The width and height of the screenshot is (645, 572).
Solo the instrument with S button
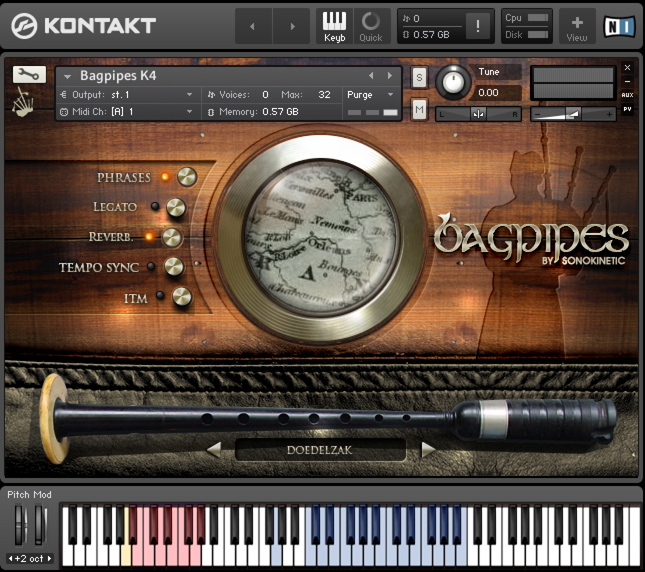(419, 77)
